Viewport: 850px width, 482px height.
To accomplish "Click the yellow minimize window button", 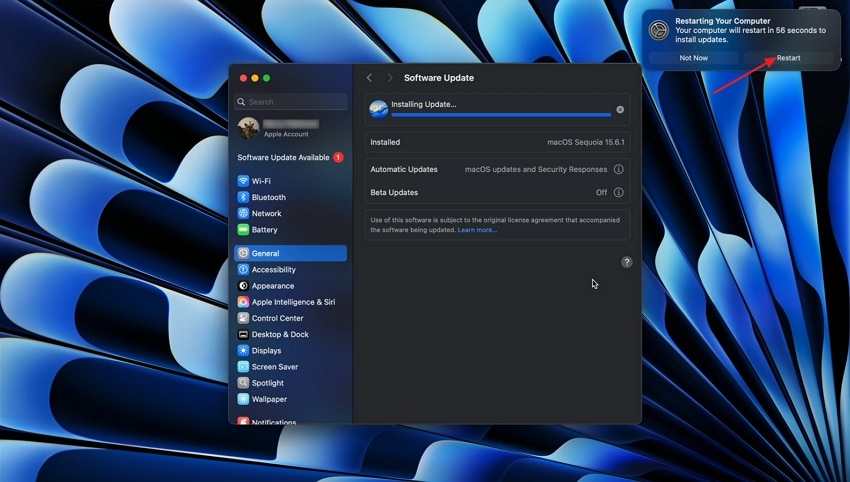I will [255, 78].
